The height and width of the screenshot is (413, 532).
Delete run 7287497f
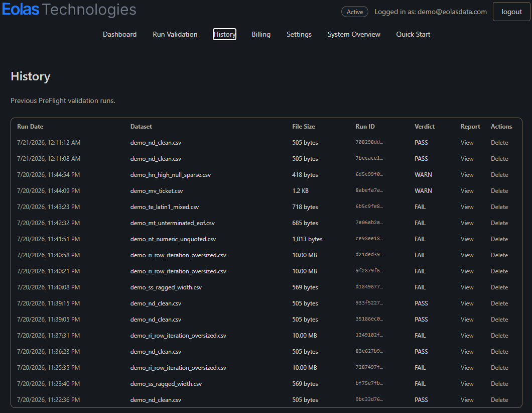tap(499, 367)
